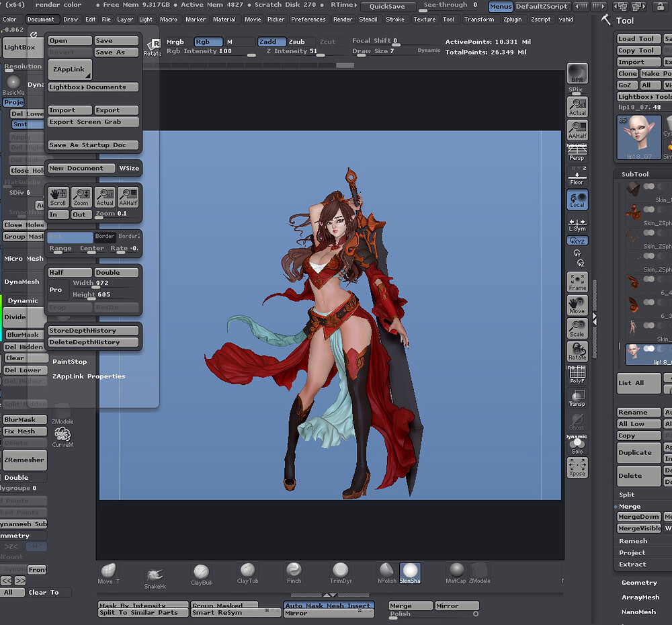672x625 pixels.
Task: Select the Actual size icon in right shelf
Action: click(577, 107)
